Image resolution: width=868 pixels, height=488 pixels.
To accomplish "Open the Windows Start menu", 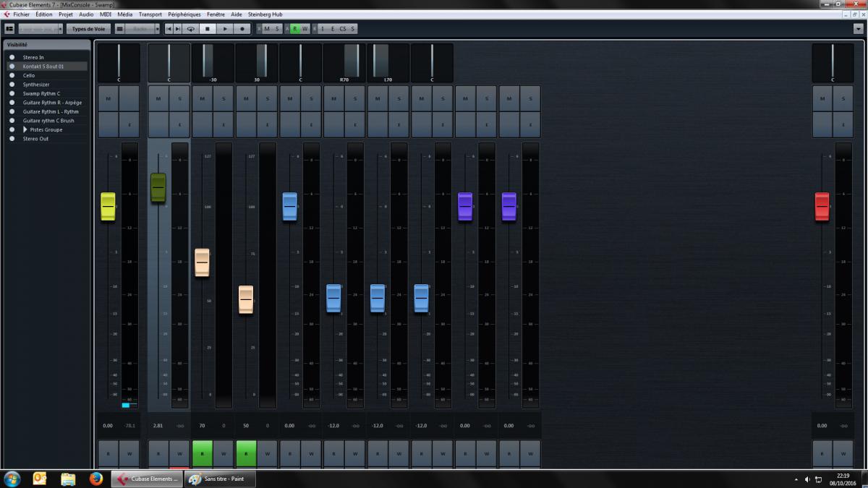I will point(12,479).
